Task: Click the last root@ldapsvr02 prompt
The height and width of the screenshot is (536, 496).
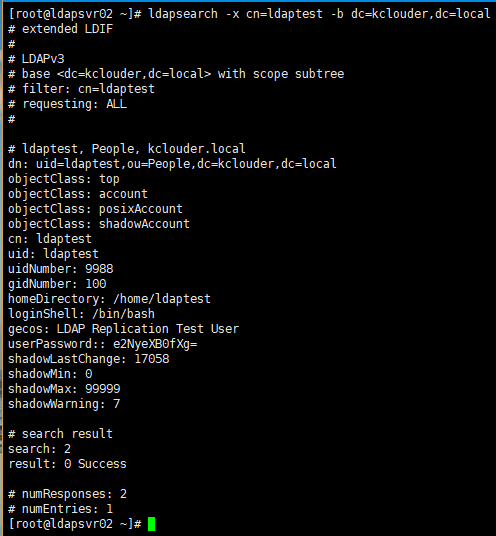Action: [x=75, y=524]
